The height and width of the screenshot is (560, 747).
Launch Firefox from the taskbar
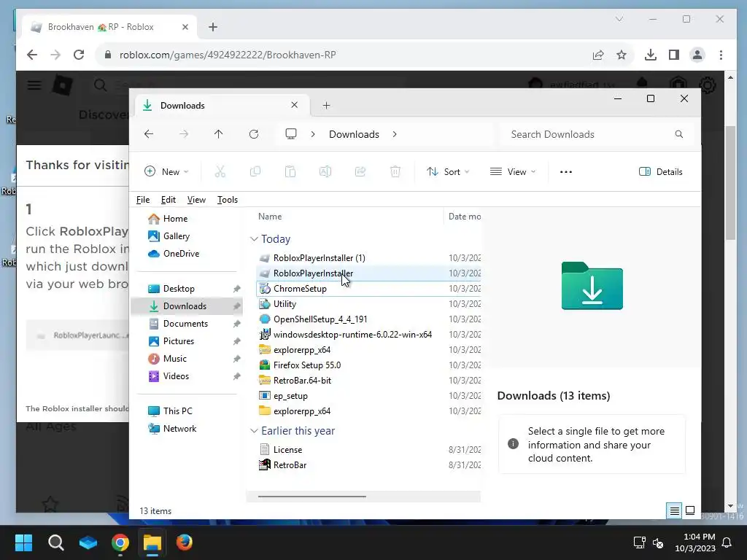point(185,542)
